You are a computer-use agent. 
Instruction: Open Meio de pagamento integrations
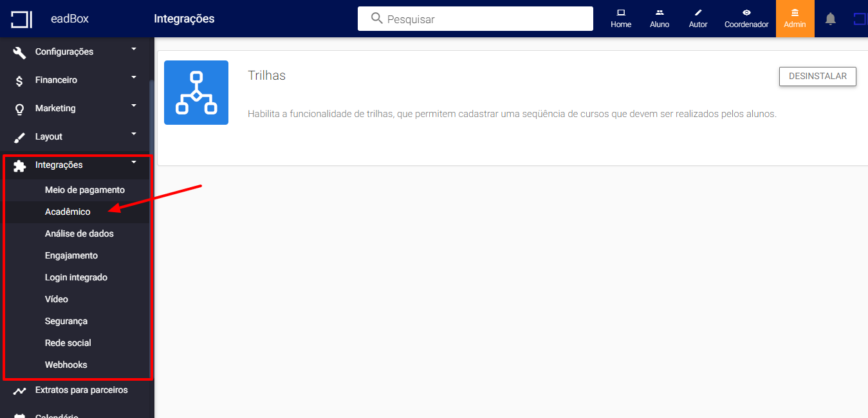point(85,190)
